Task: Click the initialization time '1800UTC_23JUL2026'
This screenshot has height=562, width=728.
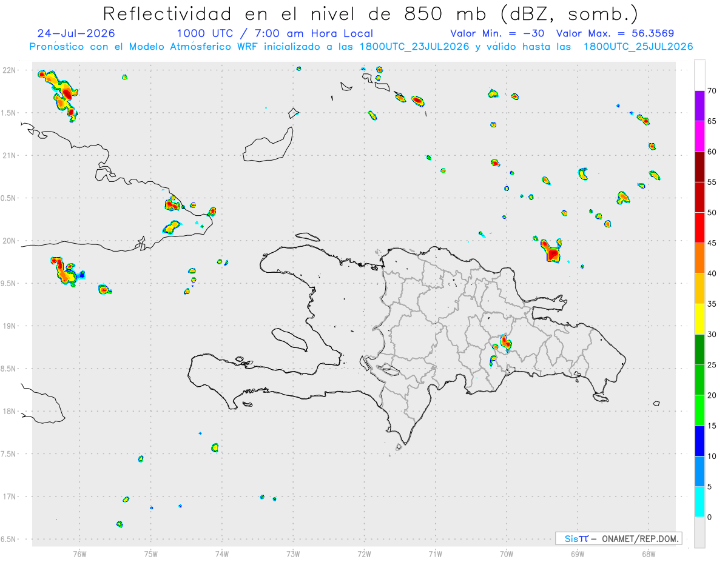Action: pyautogui.click(x=414, y=47)
